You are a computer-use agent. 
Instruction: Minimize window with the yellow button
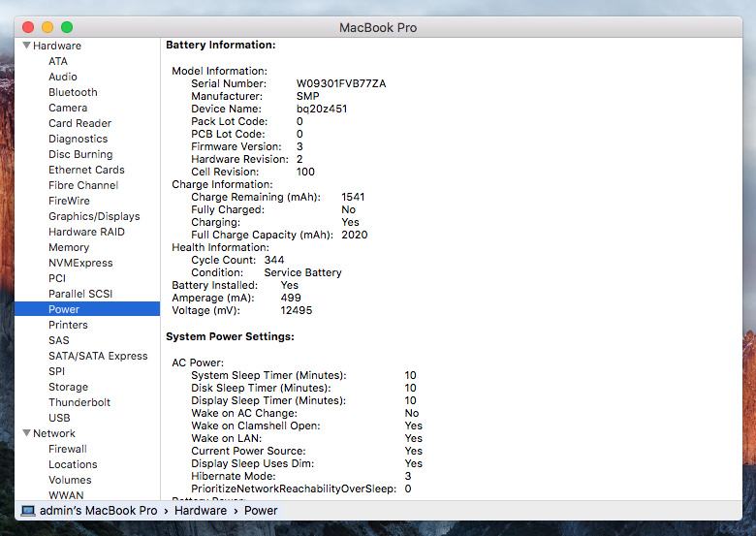click(x=47, y=27)
